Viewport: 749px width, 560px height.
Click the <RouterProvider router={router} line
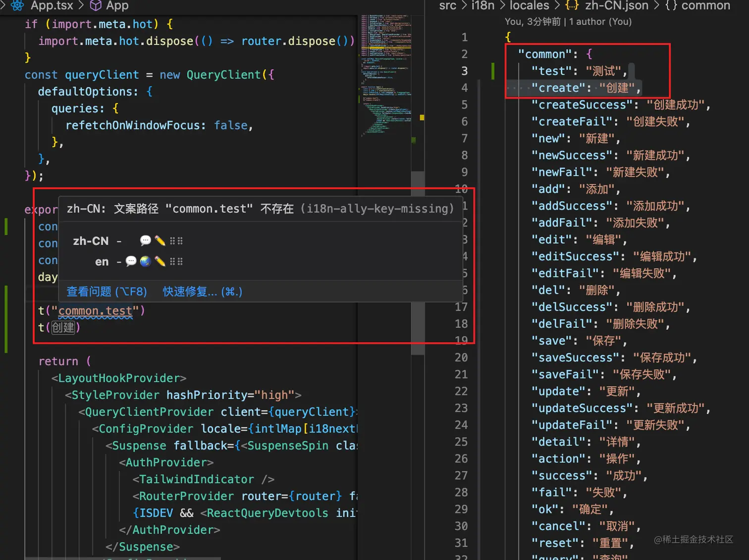coord(245,496)
